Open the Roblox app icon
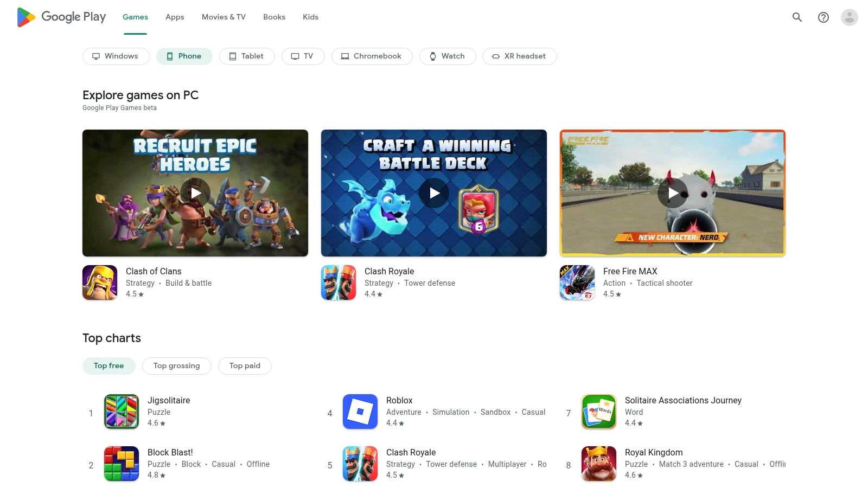This screenshot has height=488, width=868. (360, 412)
